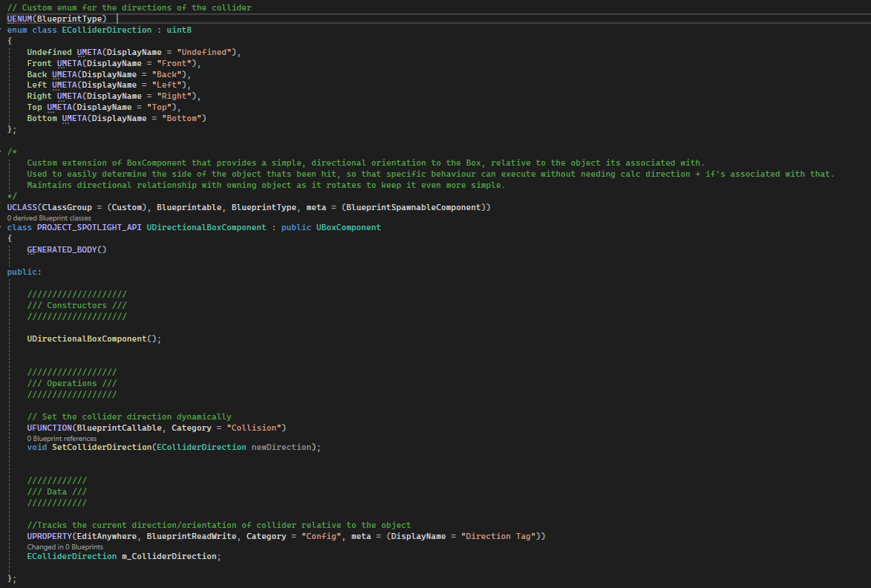871x588 pixels.
Task: Click the m_ColliderDirection member variable
Action: (x=169, y=556)
